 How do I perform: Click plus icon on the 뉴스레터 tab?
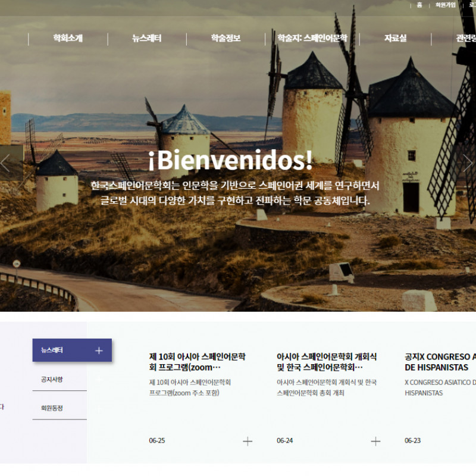(99, 350)
